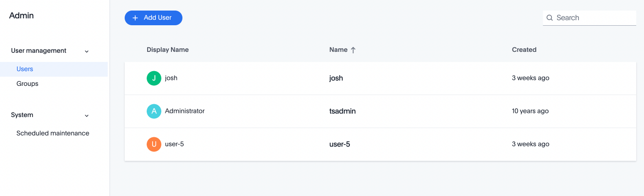Sort by Created column header

coord(524,50)
